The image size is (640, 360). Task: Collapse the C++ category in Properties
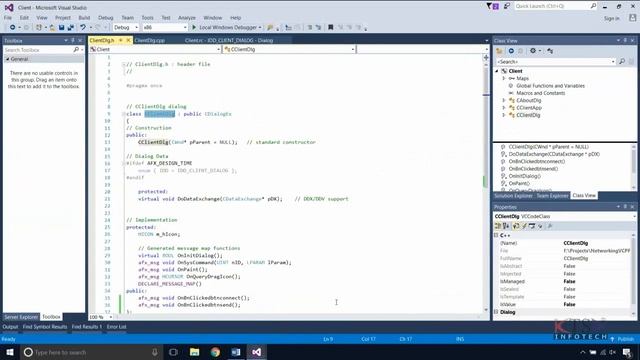click(496, 235)
